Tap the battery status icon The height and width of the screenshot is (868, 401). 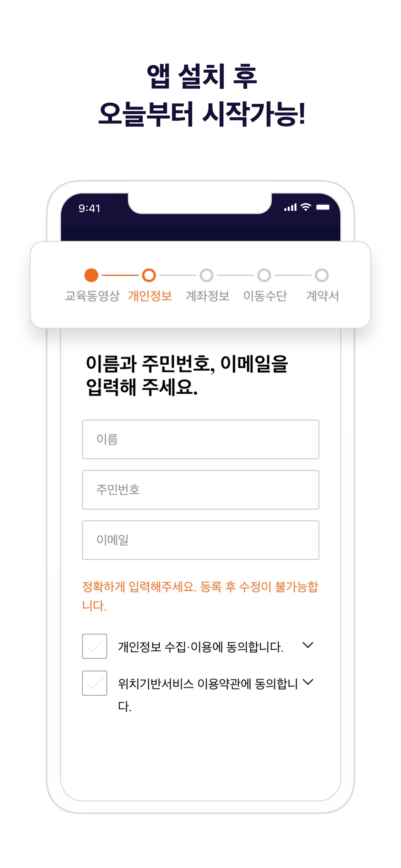pos(323,207)
